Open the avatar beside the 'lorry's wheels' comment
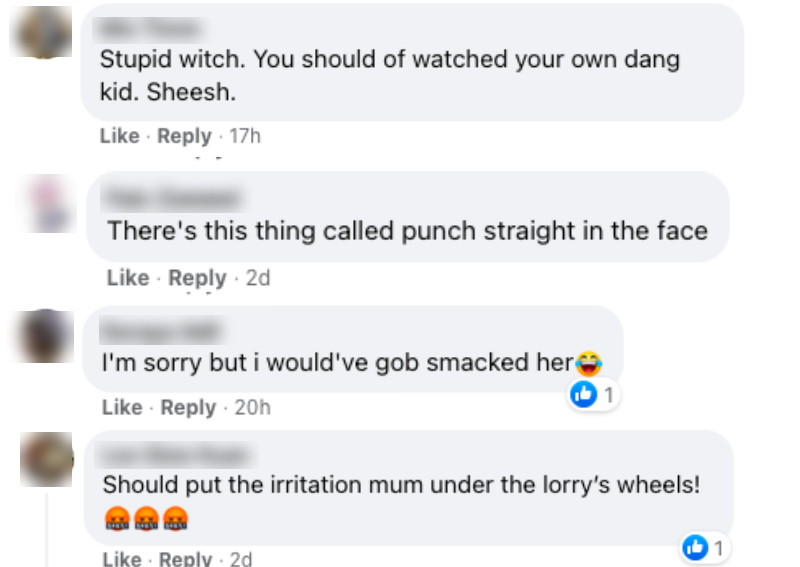Screen dimensions: 800x567 click(47, 459)
